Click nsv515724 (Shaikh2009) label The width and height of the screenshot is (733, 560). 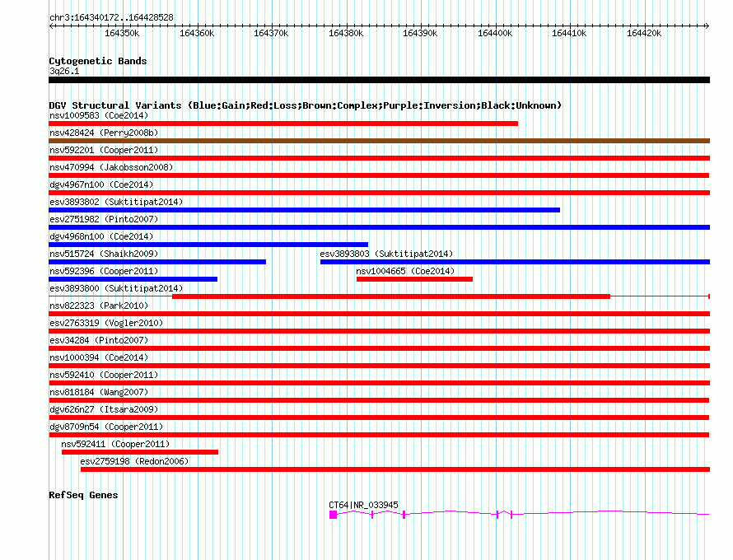(x=104, y=254)
